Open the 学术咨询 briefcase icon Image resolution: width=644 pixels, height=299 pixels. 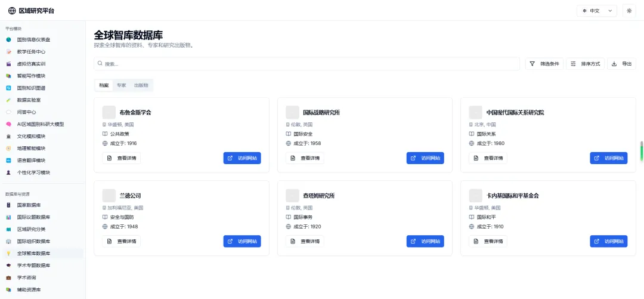9,278
